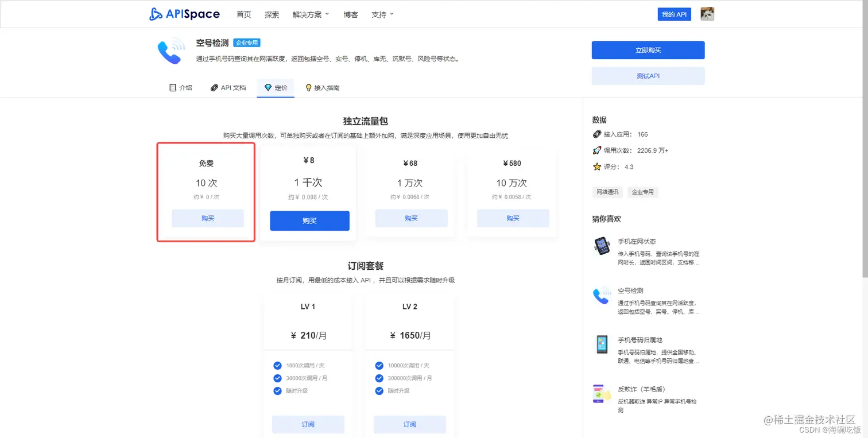Viewport: 868px width, 438px height.
Task: Click the checkmark beside 1000次调用/天 in LV 1
Action: (x=277, y=365)
